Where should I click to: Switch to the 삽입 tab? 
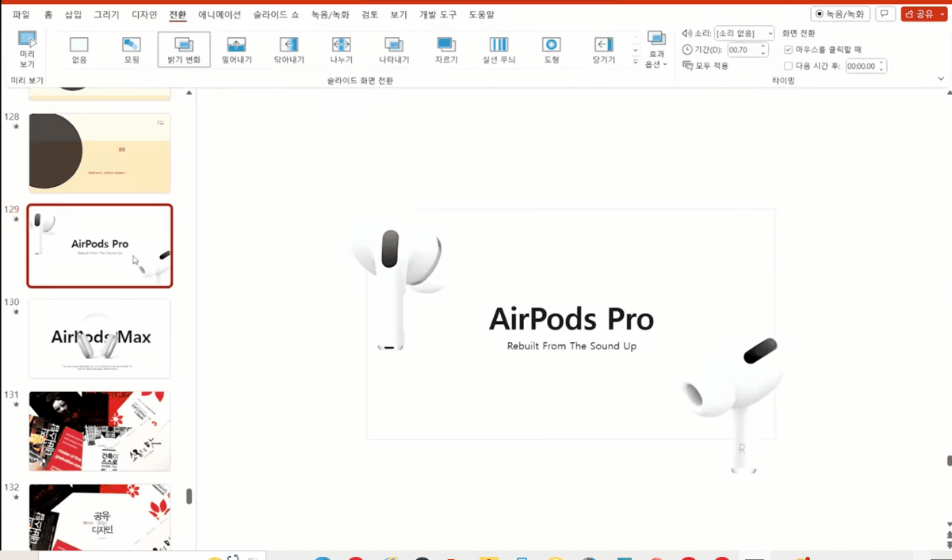pyautogui.click(x=73, y=15)
